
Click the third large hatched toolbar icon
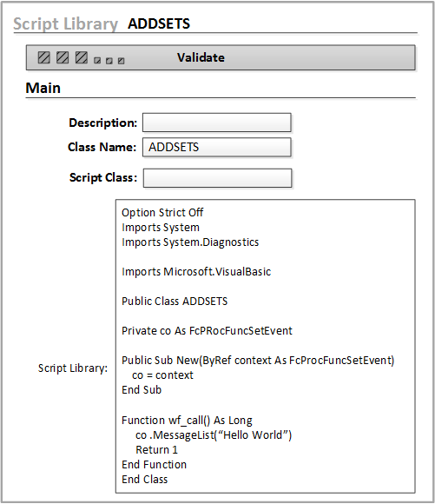pos(82,57)
